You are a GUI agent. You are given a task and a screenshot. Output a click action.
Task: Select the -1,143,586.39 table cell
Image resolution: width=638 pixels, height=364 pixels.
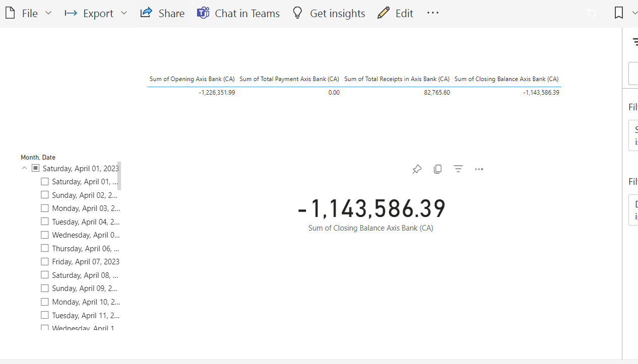point(541,93)
